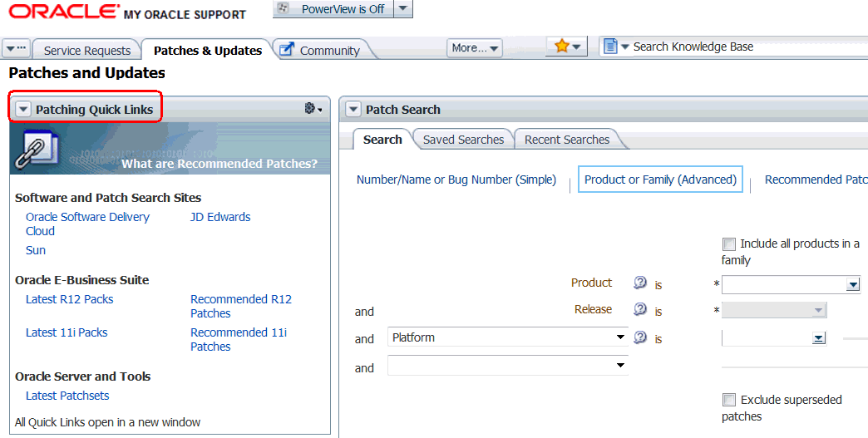Open the Community tab
This screenshot has width=868, height=438.
coord(329,51)
